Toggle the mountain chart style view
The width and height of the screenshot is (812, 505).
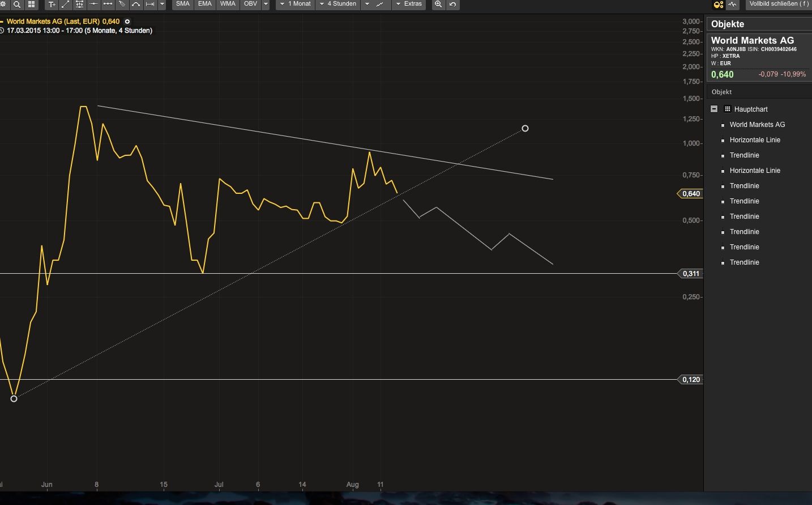pyautogui.click(x=733, y=5)
